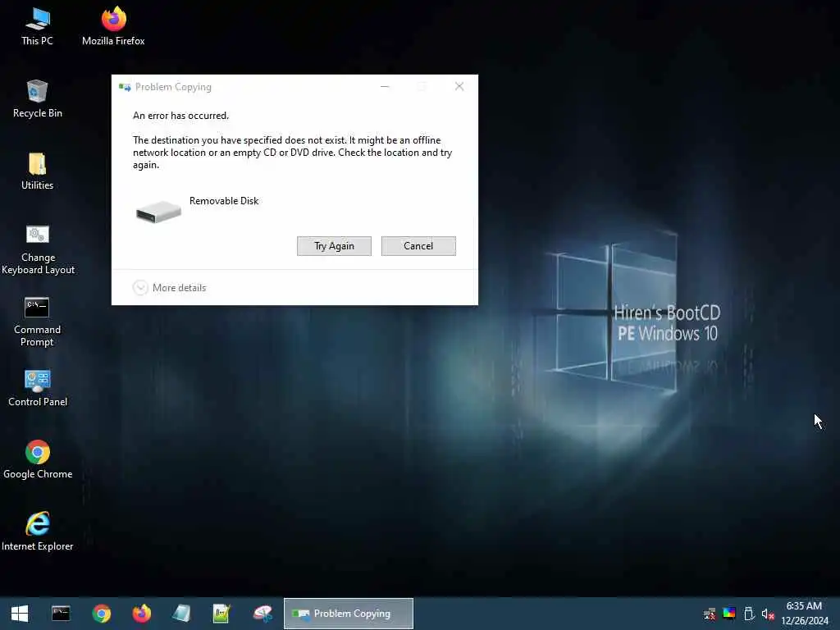Launch Firefox from the taskbar

(141, 614)
